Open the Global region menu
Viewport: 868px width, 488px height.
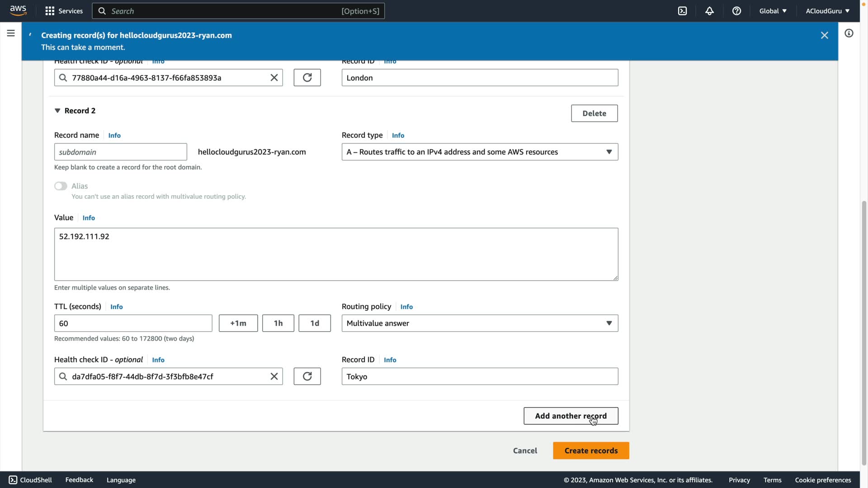point(773,11)
